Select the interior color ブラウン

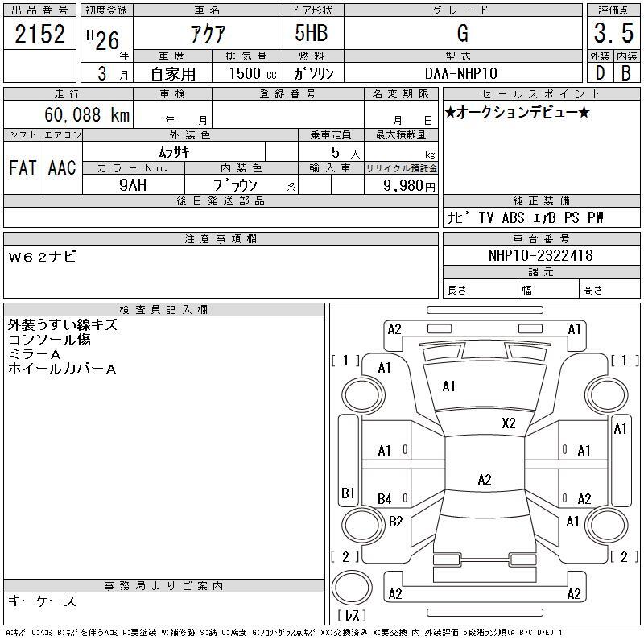[x=235, y=185]
